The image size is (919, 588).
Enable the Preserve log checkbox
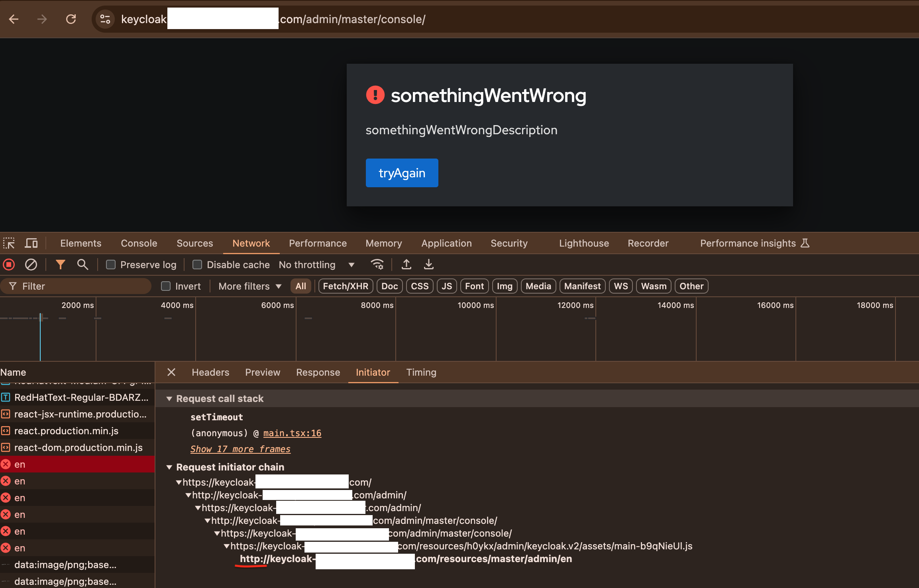111,265
